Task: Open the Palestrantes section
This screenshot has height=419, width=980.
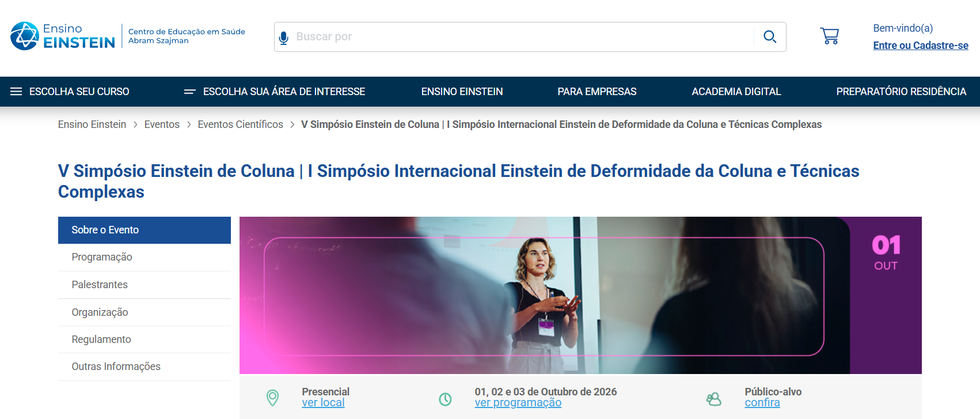Action: [100, 285]
